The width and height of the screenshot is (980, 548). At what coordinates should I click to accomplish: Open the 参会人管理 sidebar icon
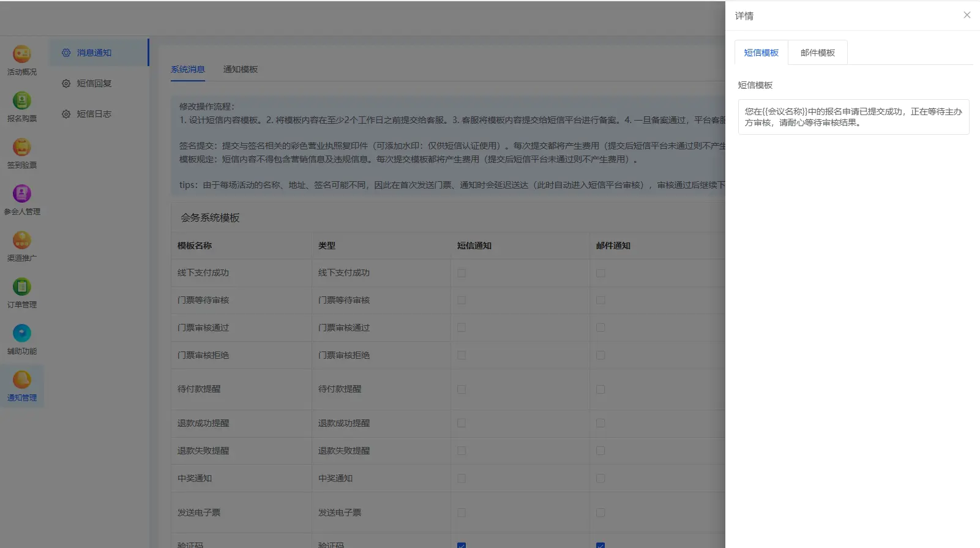pyautogui.click(x=22, y=194)
